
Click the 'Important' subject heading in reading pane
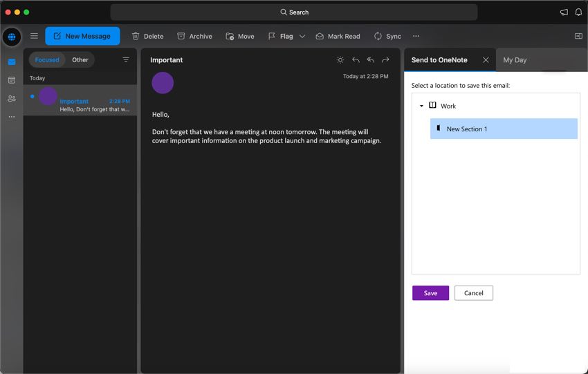tap(166, 60)
